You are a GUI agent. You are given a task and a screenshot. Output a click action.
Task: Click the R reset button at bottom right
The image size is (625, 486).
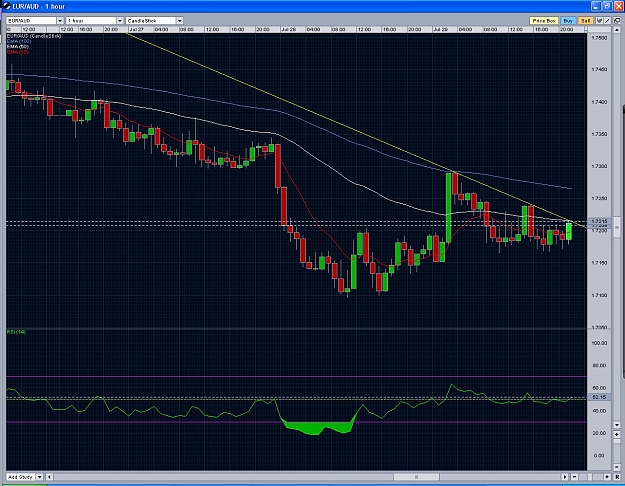pyautogui.click(x=617, y=477)
